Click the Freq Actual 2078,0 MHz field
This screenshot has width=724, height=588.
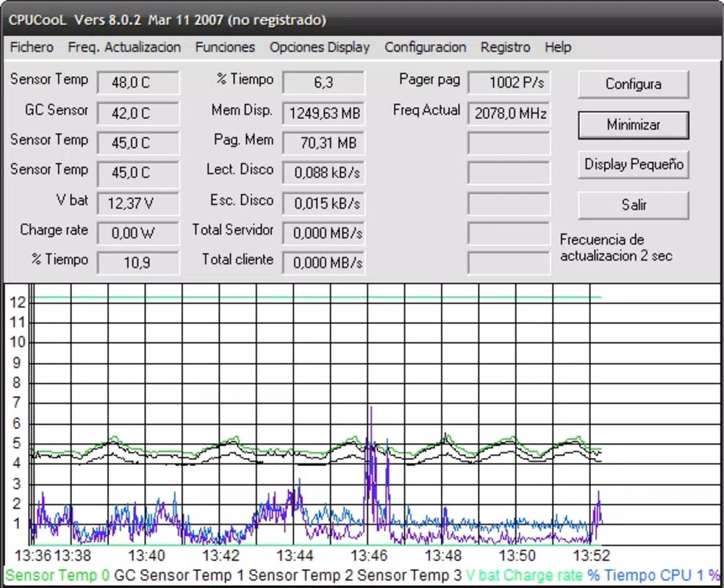[x=509, y=113]
